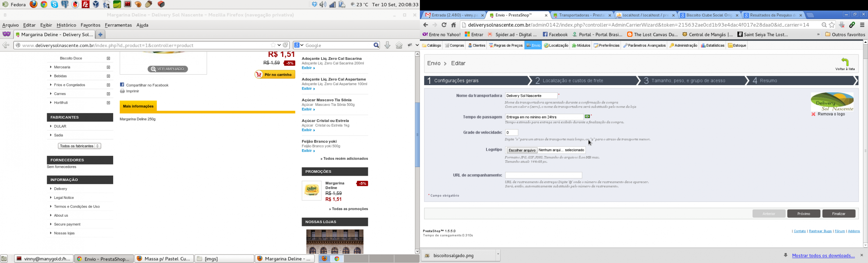Click Exibir under Feijão Branco yoki
This screenshot has width=868, height=263.
(x=309, y=151)
